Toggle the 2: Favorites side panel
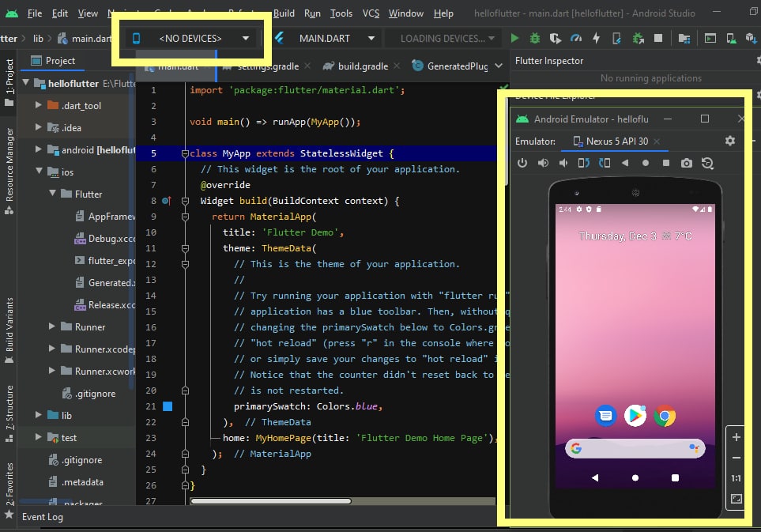The height and width of the screenshot is (532, 761). point(9,490)
